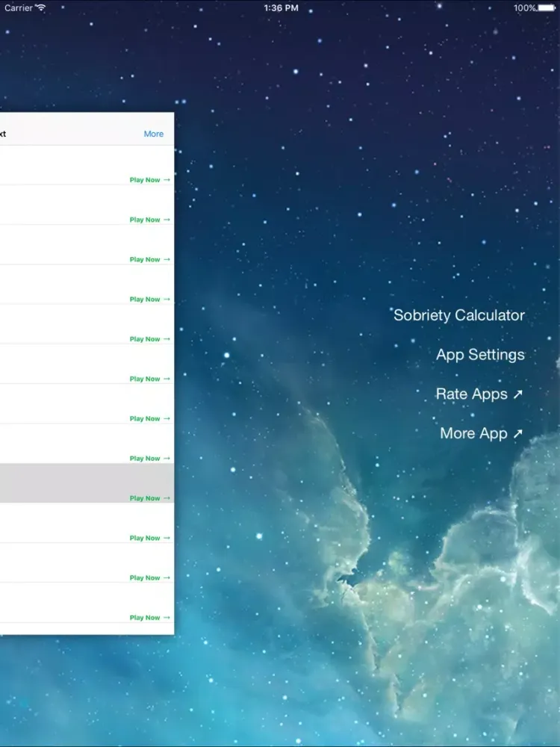The height and width of the screenshot is (747, 560).
Task: Tap the eighth Play Now link
Action: point(145,459)
